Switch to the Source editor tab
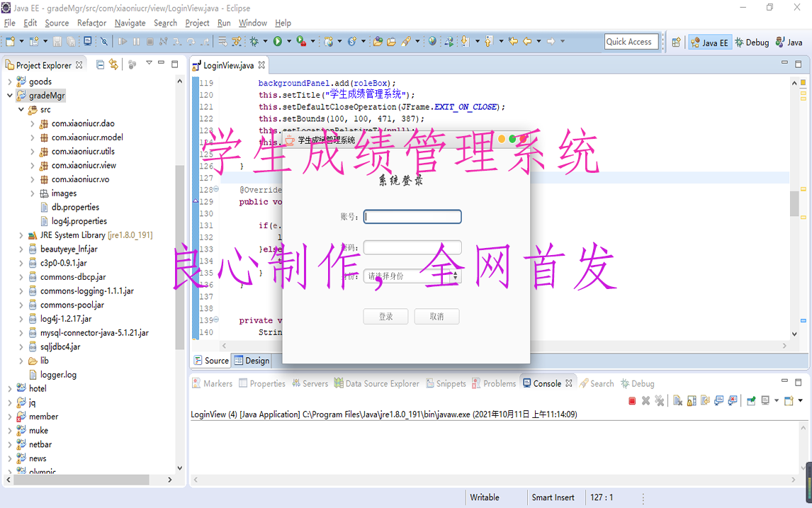The width and height of the screenshot is (812, 508). click(211, 361)
